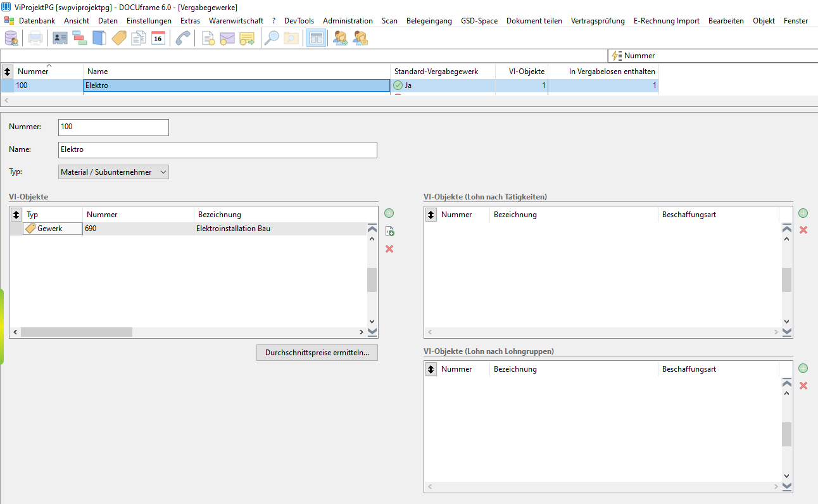Screen dimensions: 818x504
Task: Click Durchschnittspreise ermitteln button
Action: [x=317, y=353]
